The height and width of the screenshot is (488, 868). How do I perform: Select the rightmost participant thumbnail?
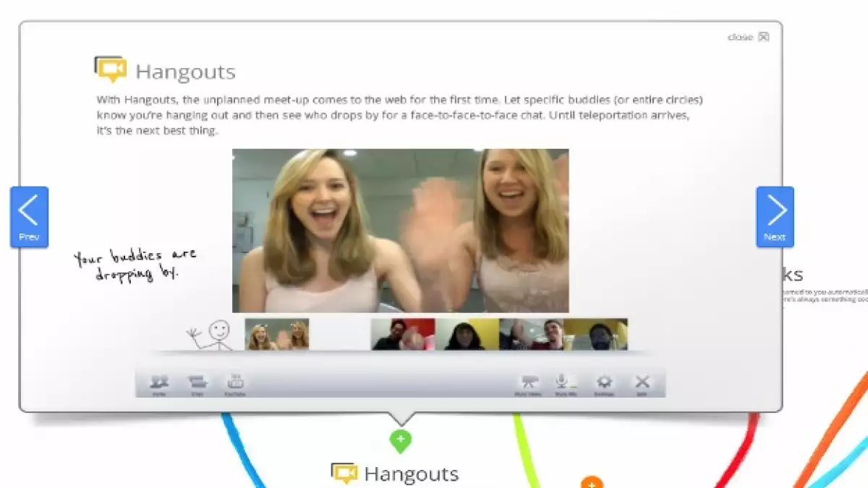coord(595,334)
